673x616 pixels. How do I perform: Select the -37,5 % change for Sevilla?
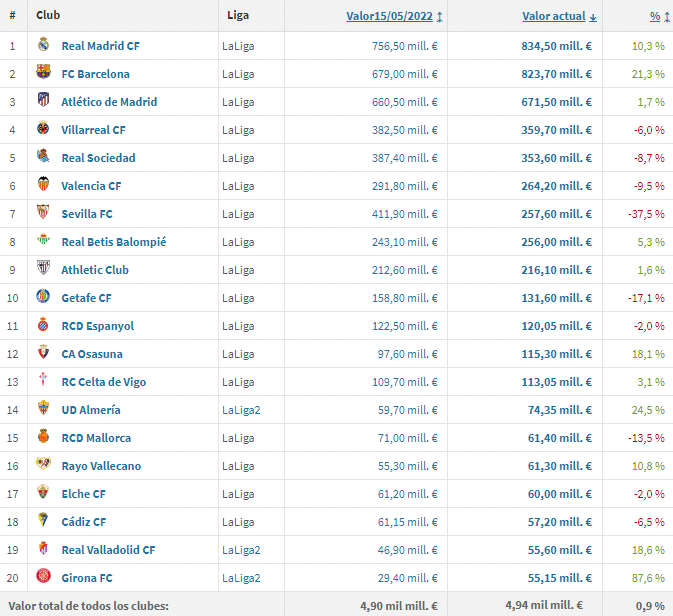[x=646, y=214]
